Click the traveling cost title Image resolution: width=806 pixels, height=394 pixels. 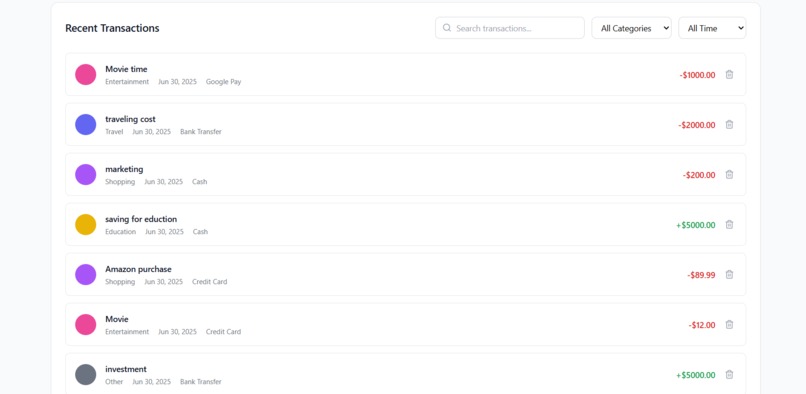point(130,119)
